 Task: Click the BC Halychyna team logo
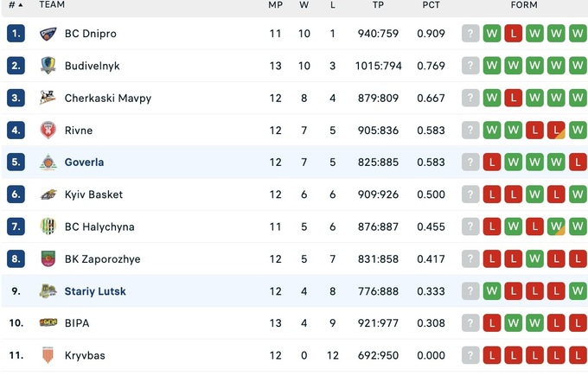point(48,226)
